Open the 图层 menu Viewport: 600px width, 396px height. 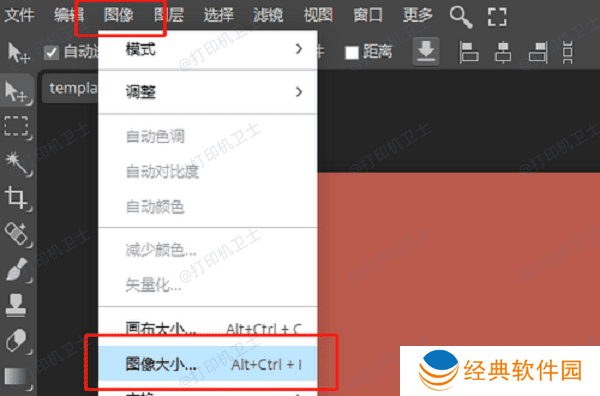coord(169,15)
